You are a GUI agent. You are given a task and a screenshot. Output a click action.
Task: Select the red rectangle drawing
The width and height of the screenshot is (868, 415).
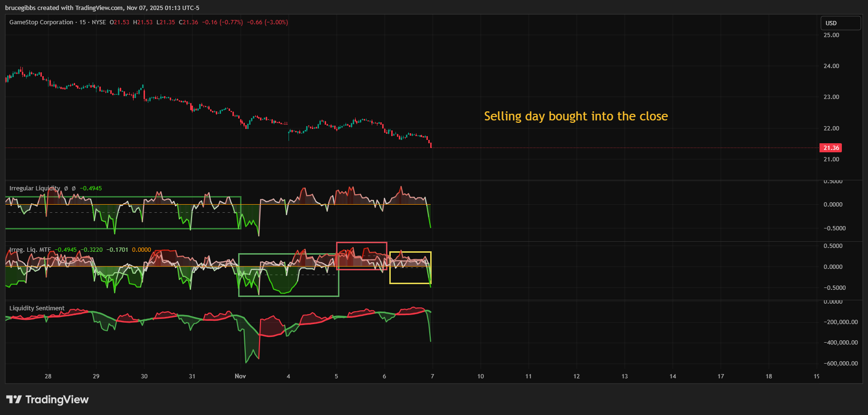coord(361,243)
